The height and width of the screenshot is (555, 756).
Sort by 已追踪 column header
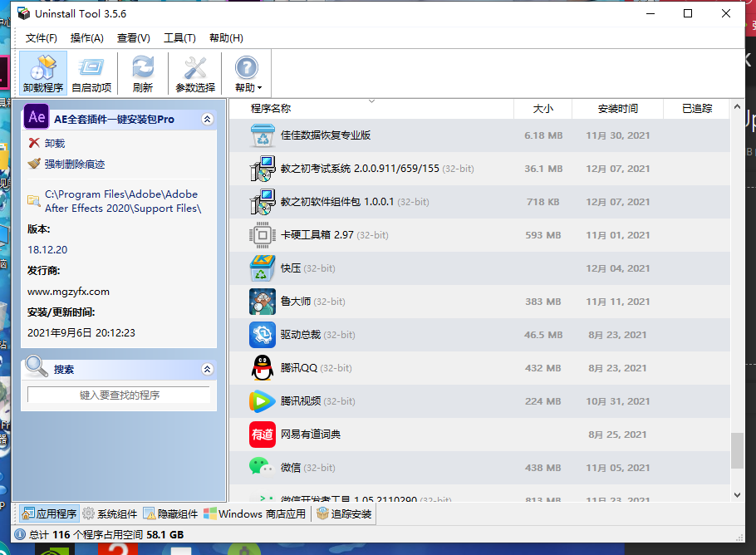(697, 109)
